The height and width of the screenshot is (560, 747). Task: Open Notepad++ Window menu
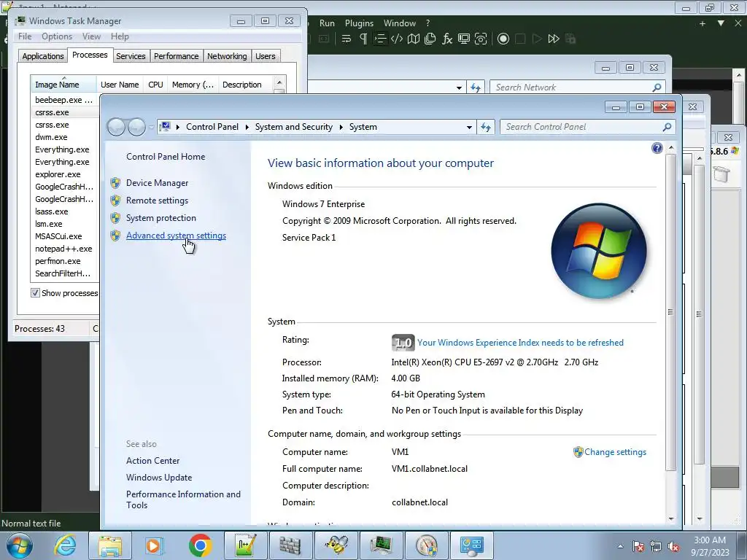(x=399, y=23)
